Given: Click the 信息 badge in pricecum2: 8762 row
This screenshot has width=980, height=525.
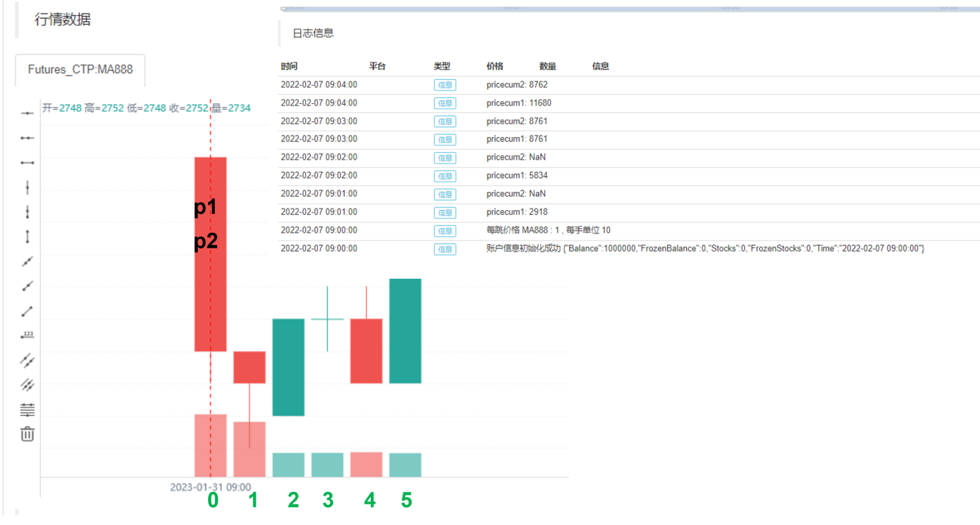Looking at the screenshot, I should (445, 85).
